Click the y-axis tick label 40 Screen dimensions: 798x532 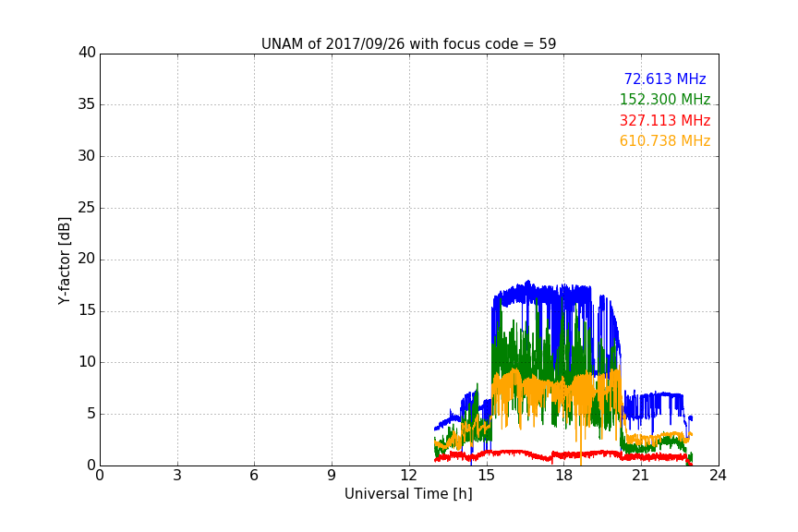point(87,53)
